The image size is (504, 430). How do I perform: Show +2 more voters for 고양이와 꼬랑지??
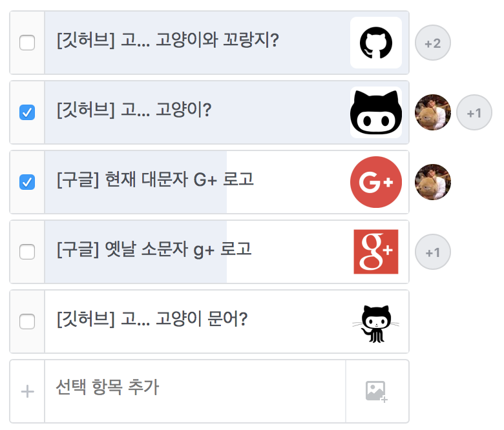point(432,43)
